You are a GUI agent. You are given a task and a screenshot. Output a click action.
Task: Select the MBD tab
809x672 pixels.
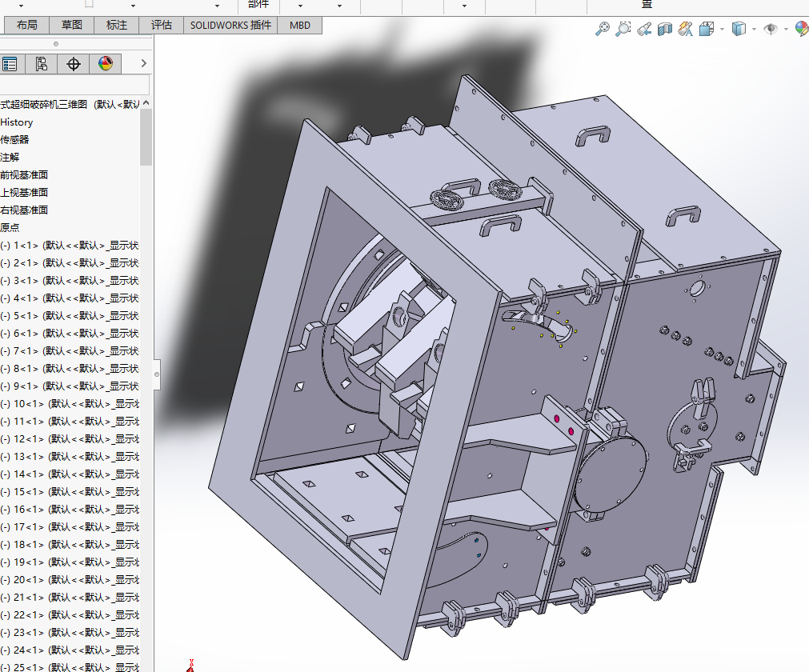[x=300, y=25]
